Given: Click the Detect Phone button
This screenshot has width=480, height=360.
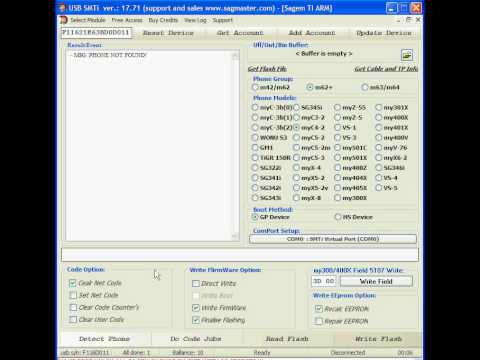Looking at the screenshot, I should pyautogui.click(x=104, y=339).
